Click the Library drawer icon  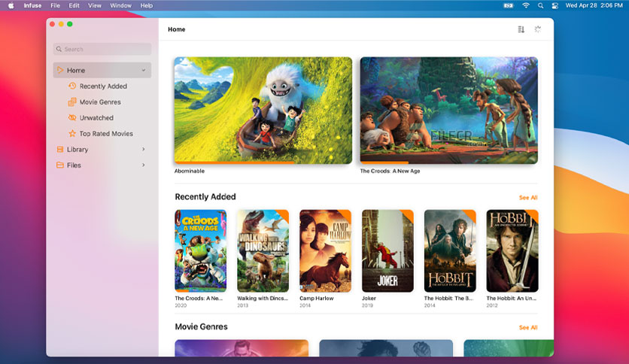point(60,149)
